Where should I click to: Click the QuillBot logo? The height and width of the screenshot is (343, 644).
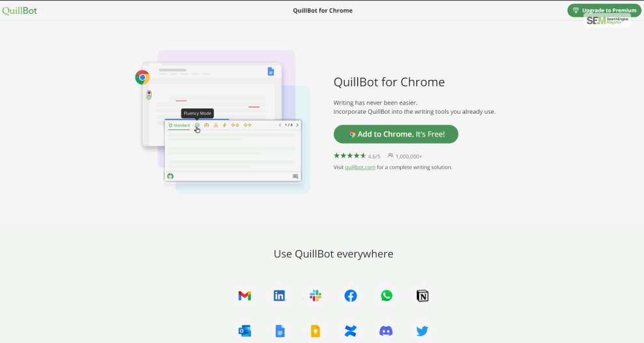(20, 10)
